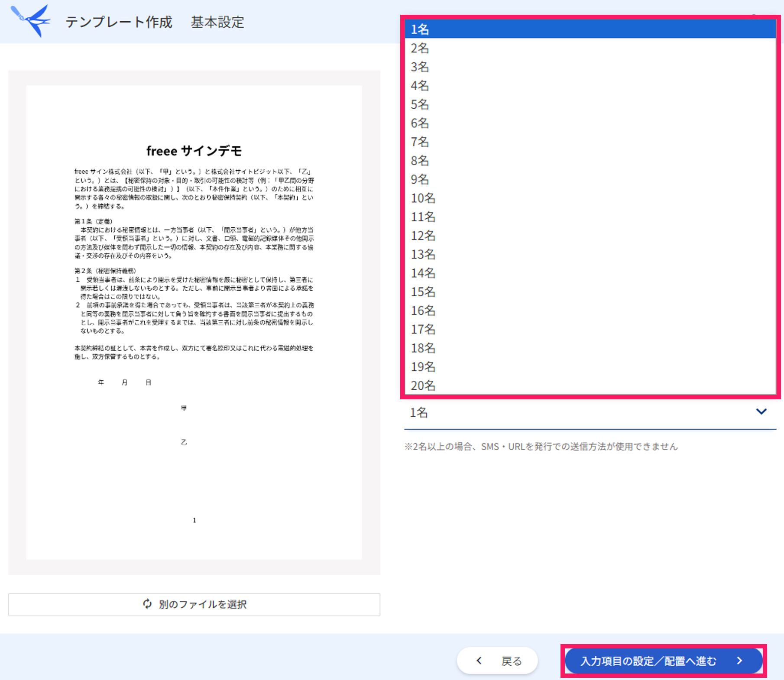This screenshot has height=680, width=784.
Task: Select 11名 in the list
Action: pos(590,217)
